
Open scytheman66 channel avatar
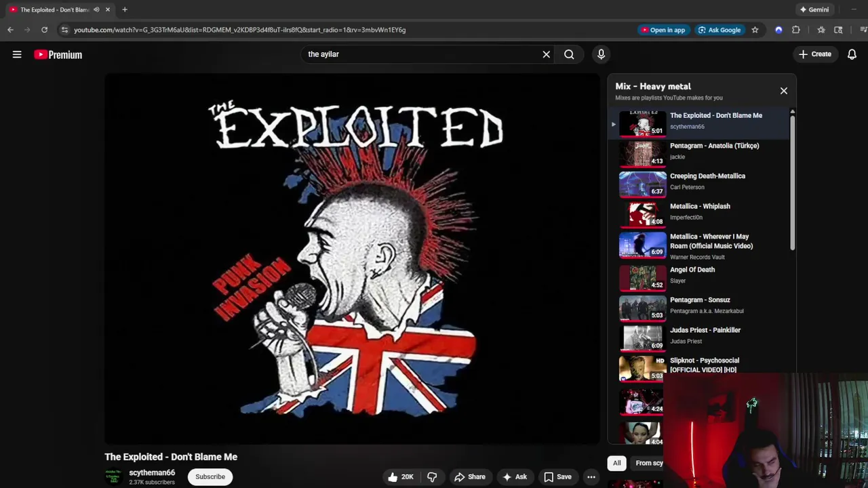113,476
